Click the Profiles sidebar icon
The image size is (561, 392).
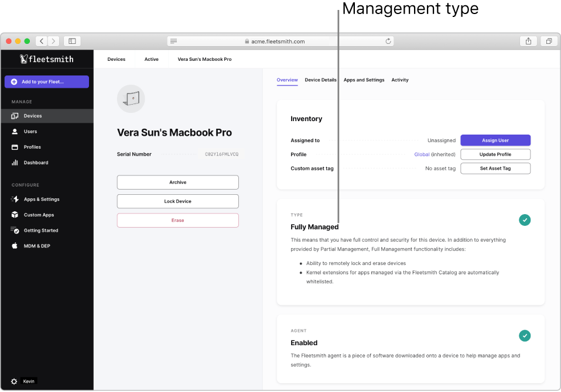pyautogui.click(x=15, y=147)
